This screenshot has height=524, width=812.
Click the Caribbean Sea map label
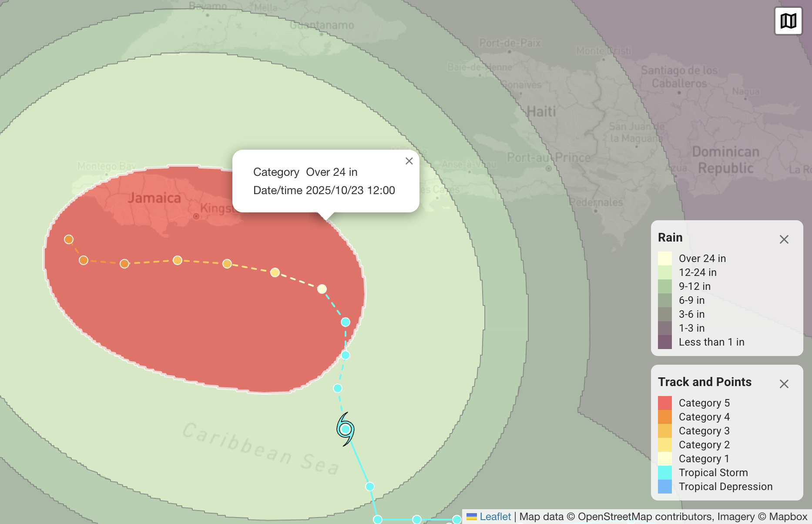(x=260, y=448)
